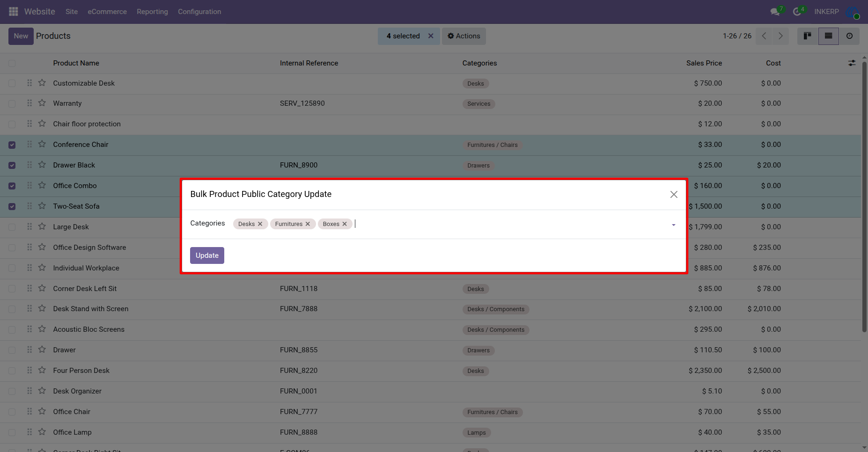Expand the Categories dropdown arrow

674,225
